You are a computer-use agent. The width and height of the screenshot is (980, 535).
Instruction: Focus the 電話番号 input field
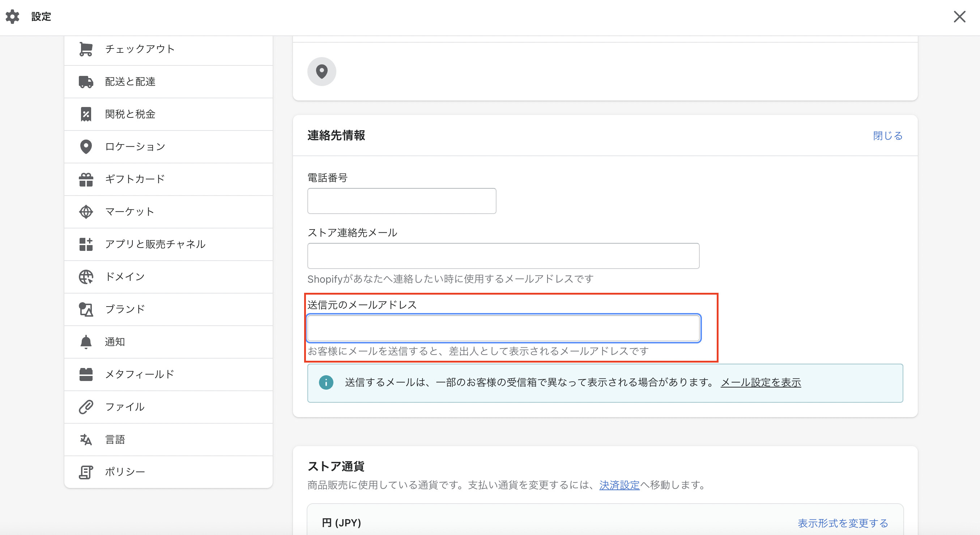(402, 201)
